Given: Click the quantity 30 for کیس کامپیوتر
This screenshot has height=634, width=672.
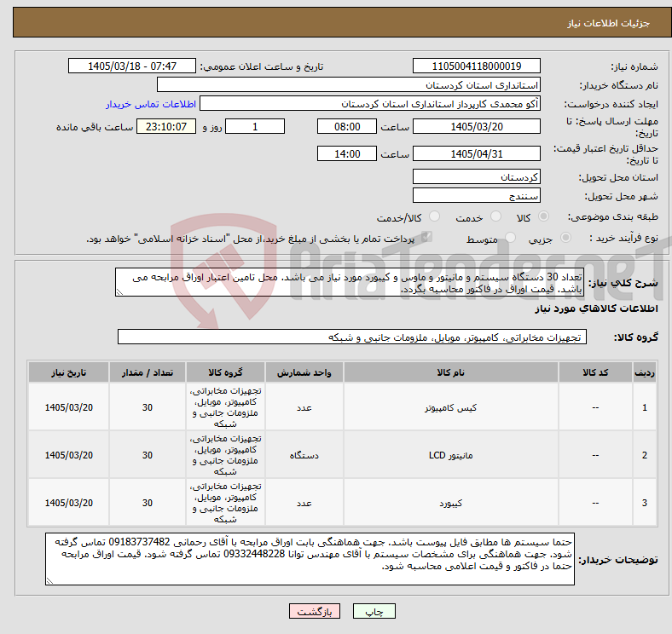Looking at the screenshot, I should [x=148, y=407].
